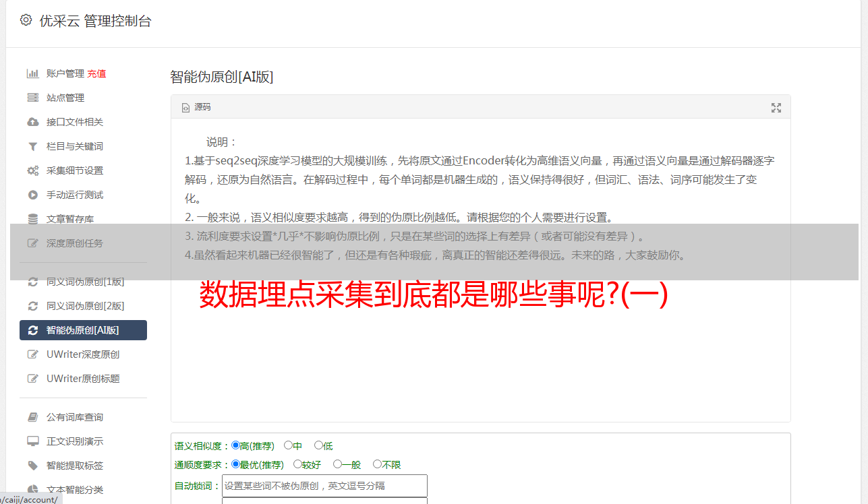This screenshot has height=504, width=868.
Task: Click the cloud upload icon for 接口文件相关
Action: (32, 122)
